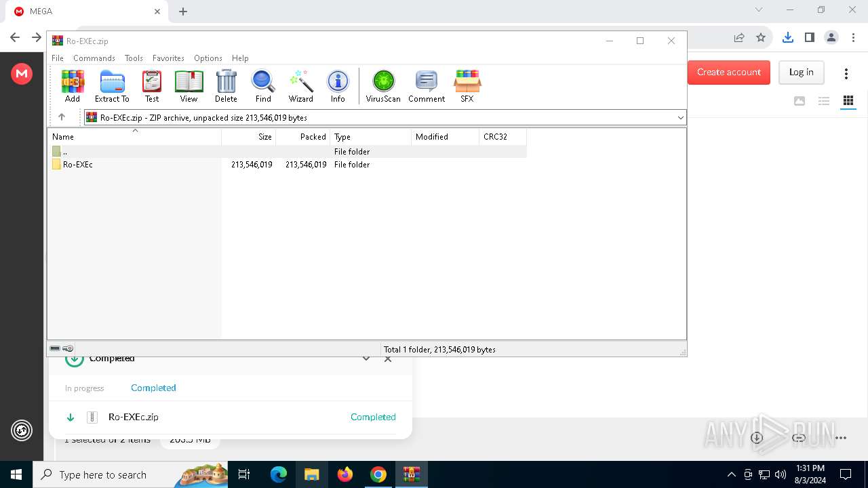Click the Extract To toolbar icon
Image resolution: width=868 pixels, height=488 pixels.
click(112, 86)
